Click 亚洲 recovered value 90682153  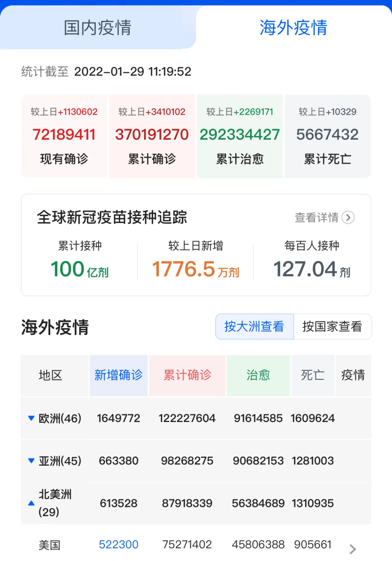point(258,461)
